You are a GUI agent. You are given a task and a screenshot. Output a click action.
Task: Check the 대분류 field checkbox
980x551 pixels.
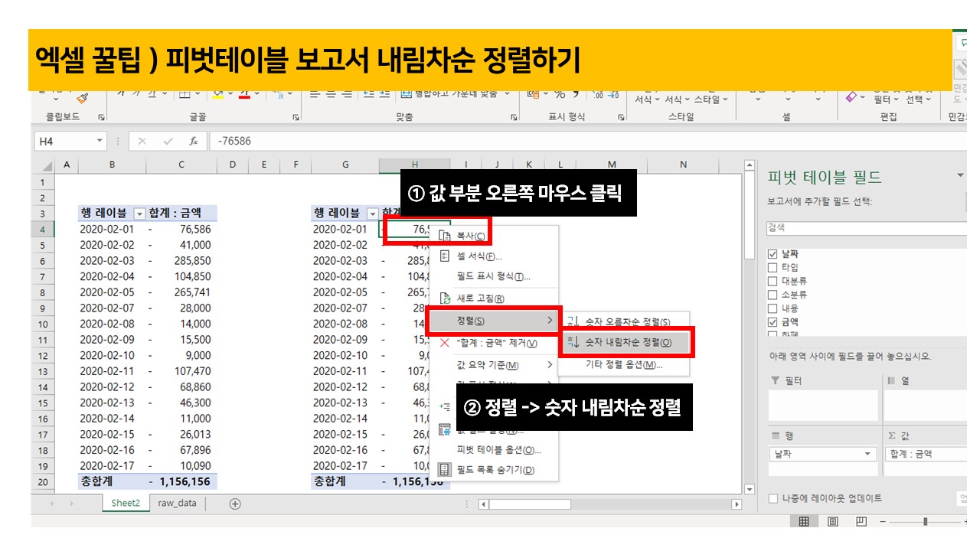pos(773,282)
